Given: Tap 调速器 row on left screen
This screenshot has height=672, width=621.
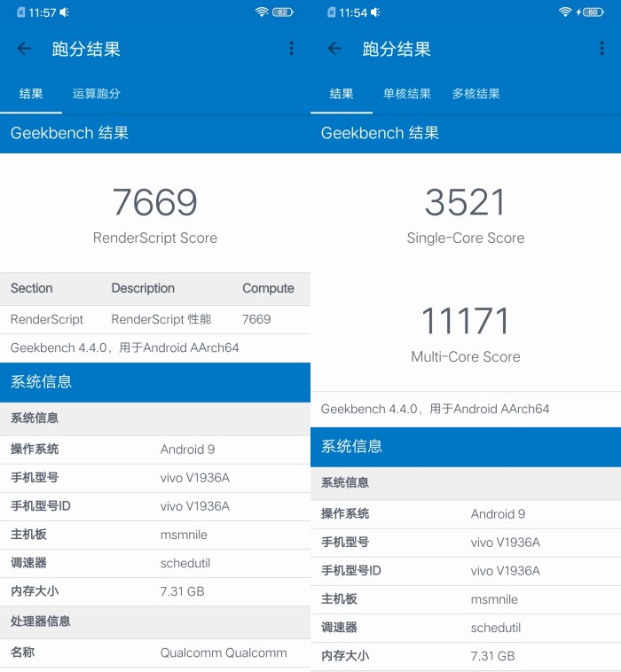Looking at the screenshot, I should (155, 563).
